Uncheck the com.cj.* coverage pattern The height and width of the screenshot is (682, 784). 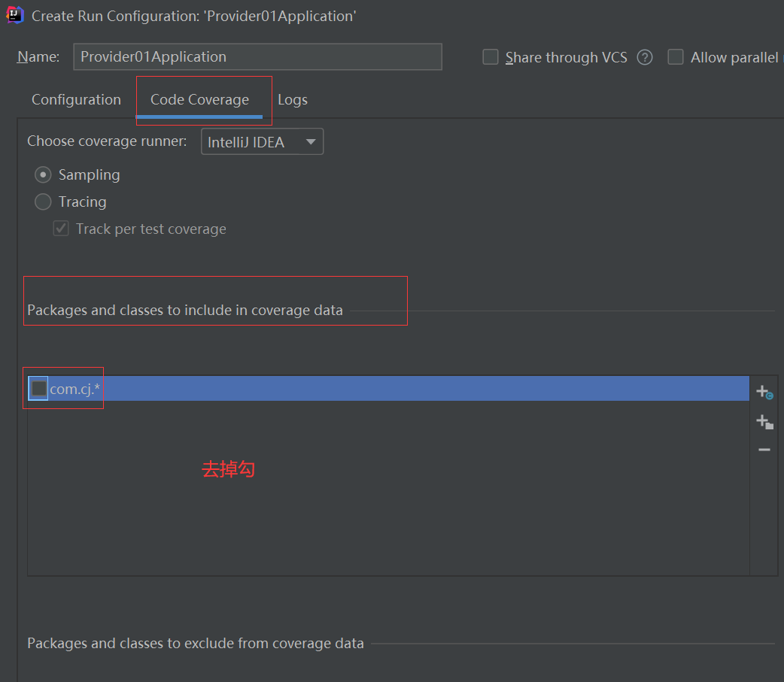pyautogui.click(x=38, y=388)
